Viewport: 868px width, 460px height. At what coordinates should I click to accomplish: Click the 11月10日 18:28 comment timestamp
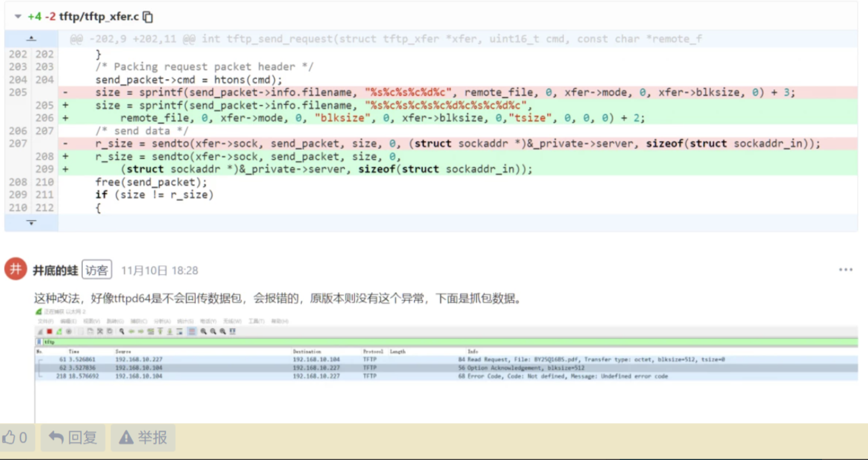click(x=159, y=270)
